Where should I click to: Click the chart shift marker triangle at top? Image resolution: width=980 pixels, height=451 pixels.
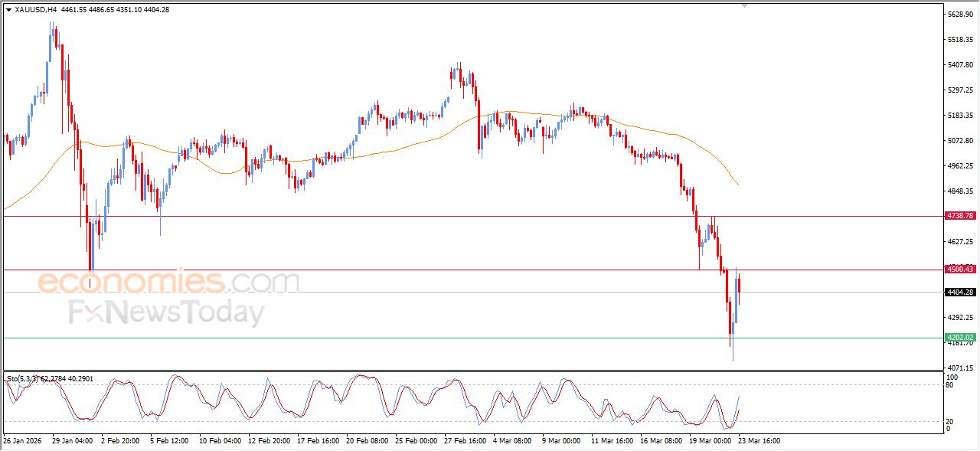click(x=744, y=6)
